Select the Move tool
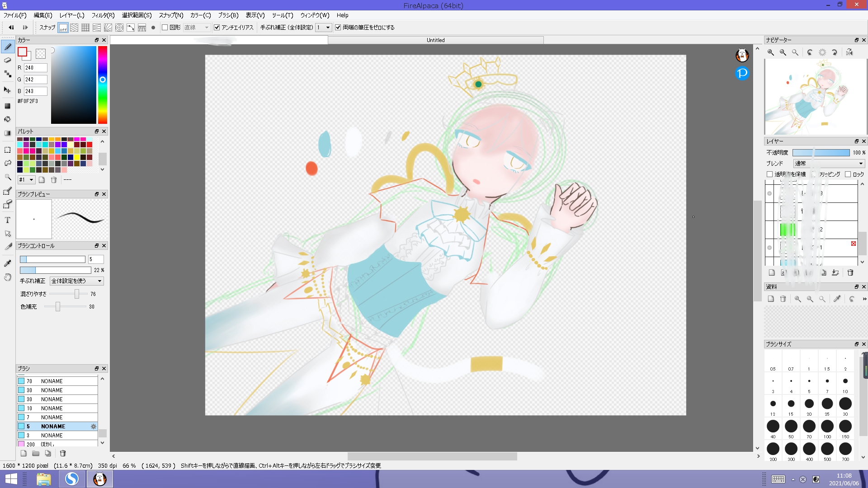This screenshot has width=868, height=488. pyautogui.click(x=8, y=90)
